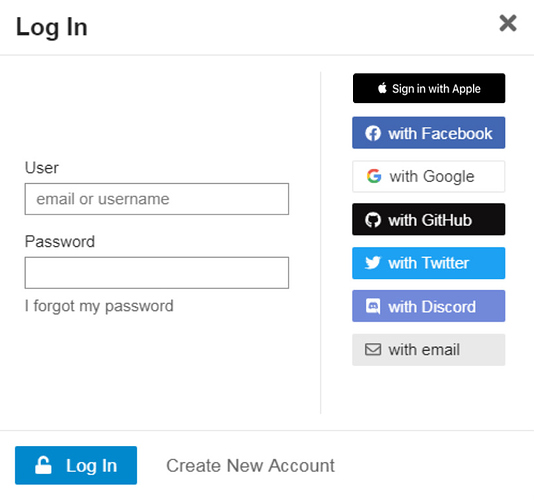Choose Sign in with Apple
Viewport: 534px width, 500px height.
[429, 88]
